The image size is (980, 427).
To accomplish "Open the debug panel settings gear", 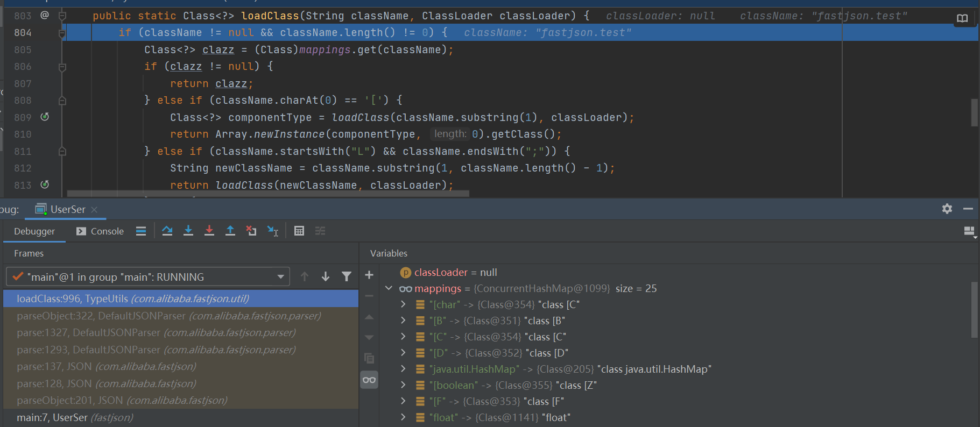I will pos(947,209).
